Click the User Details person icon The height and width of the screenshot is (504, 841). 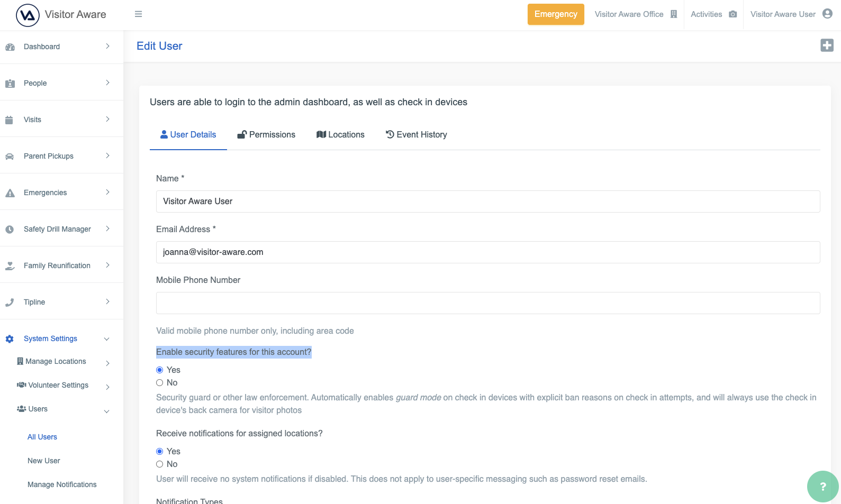164,134
